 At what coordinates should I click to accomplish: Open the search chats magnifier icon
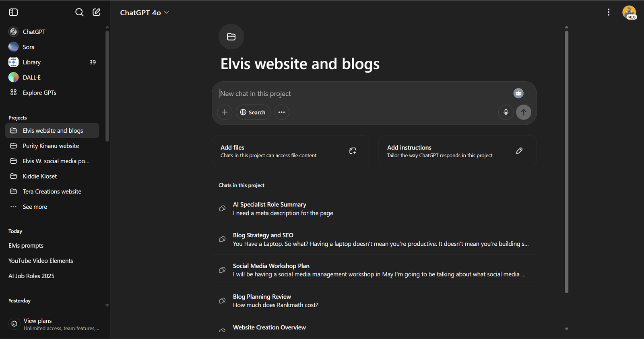[x=79, y=12]
